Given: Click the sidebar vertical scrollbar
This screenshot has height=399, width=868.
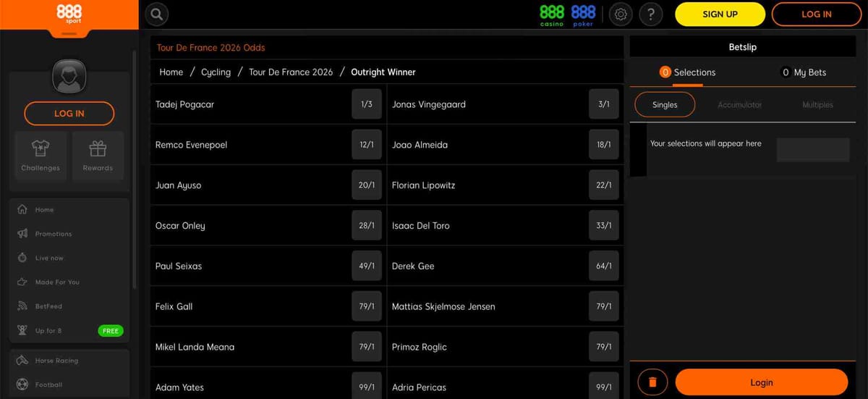Looking at the screenshot, I should (x=135, y=170).
